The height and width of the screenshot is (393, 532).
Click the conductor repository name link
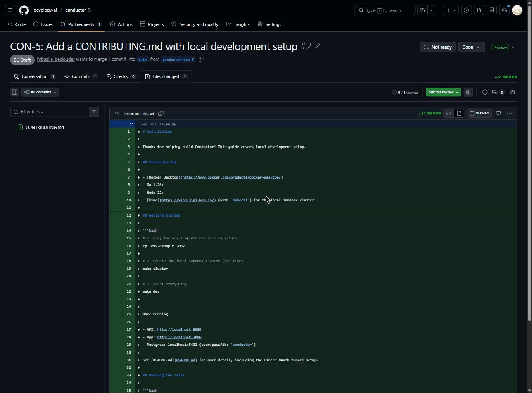pyautogui.click(x=76, y=10)
